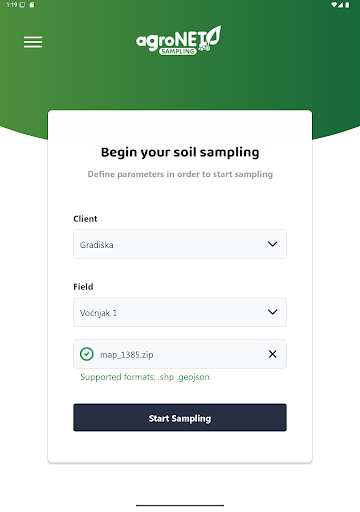The height and width of the screenshot is (512, 360).
Task: Tap the Field label above the selector
Action: pyautogui.click(x=83, y=287)
